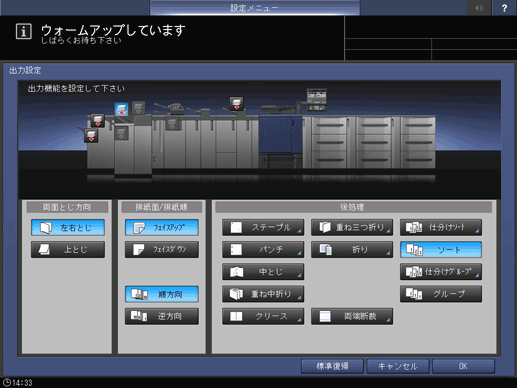
Task: Open the 設定メニュー tab at top
Action: (255, 8)
